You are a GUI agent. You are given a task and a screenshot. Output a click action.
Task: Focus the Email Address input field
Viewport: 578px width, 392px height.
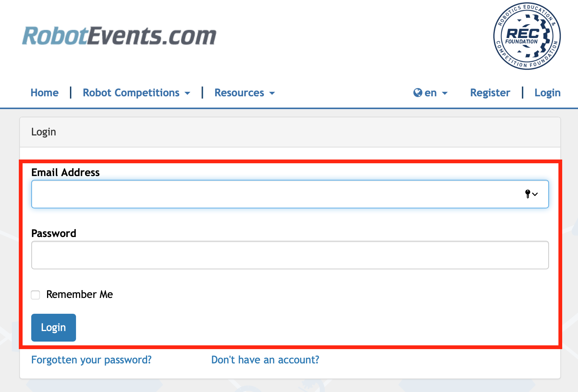[x=275, y=194]
